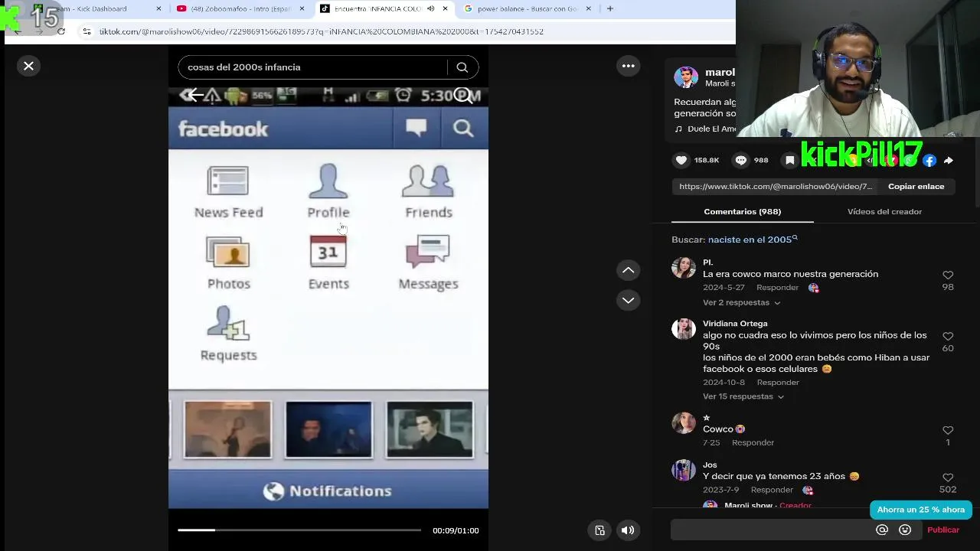This screenshot has height=551, width=980.
Task: Open the share arrow menu
Action: pyautogui.click(x=949, y=161)
